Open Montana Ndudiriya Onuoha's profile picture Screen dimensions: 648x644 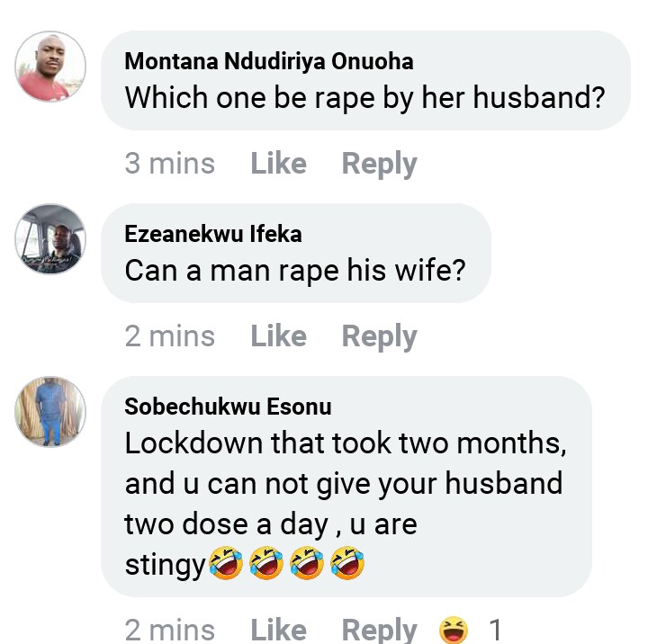click(x=51, y=66)
